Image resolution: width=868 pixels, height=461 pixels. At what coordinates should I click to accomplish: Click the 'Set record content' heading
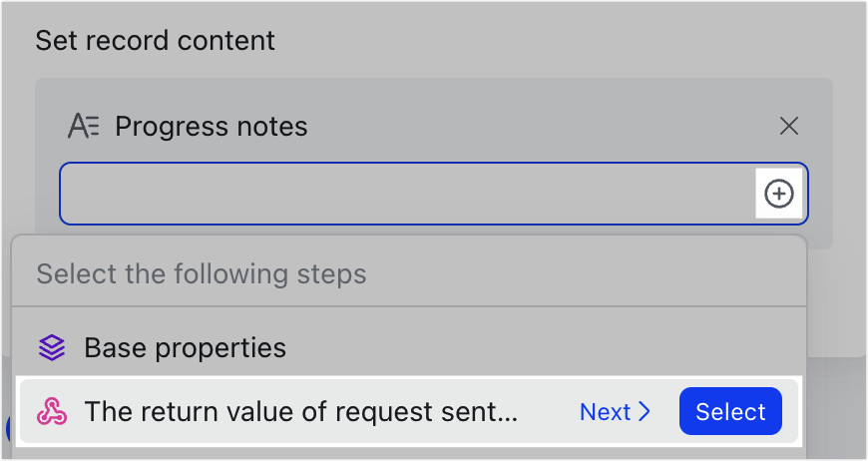(155, 40)
